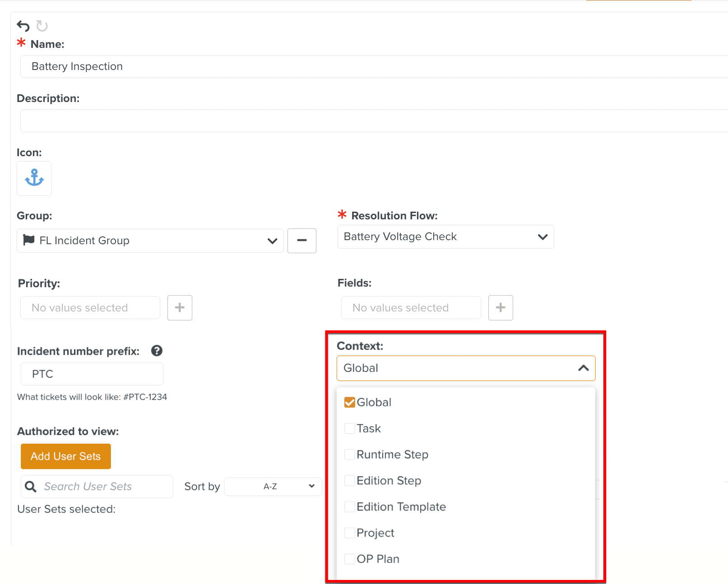Image resolution: width=728 pixels, height=584 pixels.
Task: Click the 'Resolution Flow:' label
Action: click(394, 216)
